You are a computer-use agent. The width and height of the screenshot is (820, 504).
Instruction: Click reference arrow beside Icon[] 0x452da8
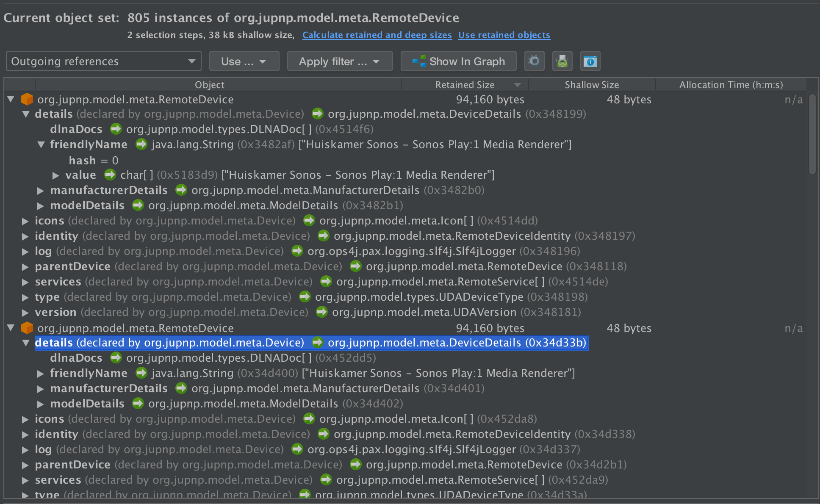click(x=309, y=418)
